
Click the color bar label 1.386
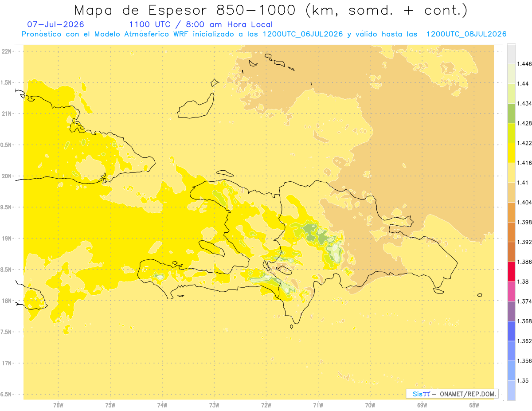[524, 262]
